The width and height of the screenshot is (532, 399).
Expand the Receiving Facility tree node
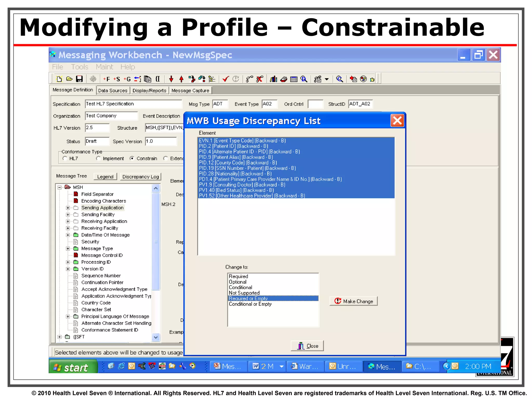(68, 228)
